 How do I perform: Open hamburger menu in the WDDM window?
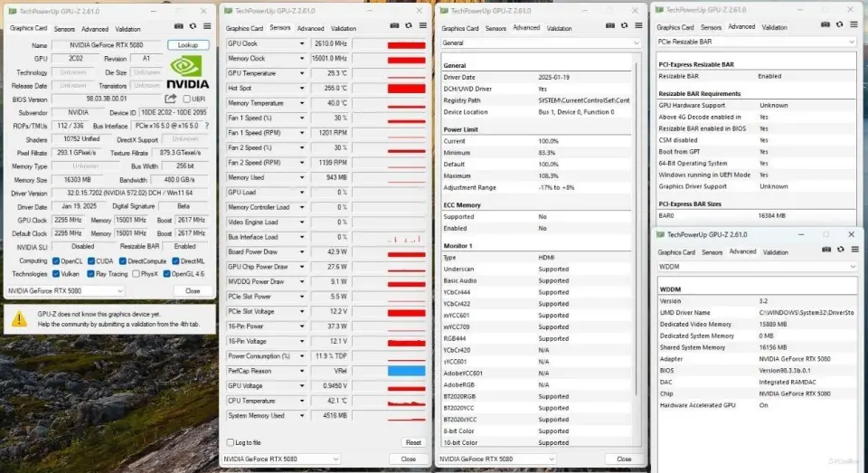coord(852,251)
